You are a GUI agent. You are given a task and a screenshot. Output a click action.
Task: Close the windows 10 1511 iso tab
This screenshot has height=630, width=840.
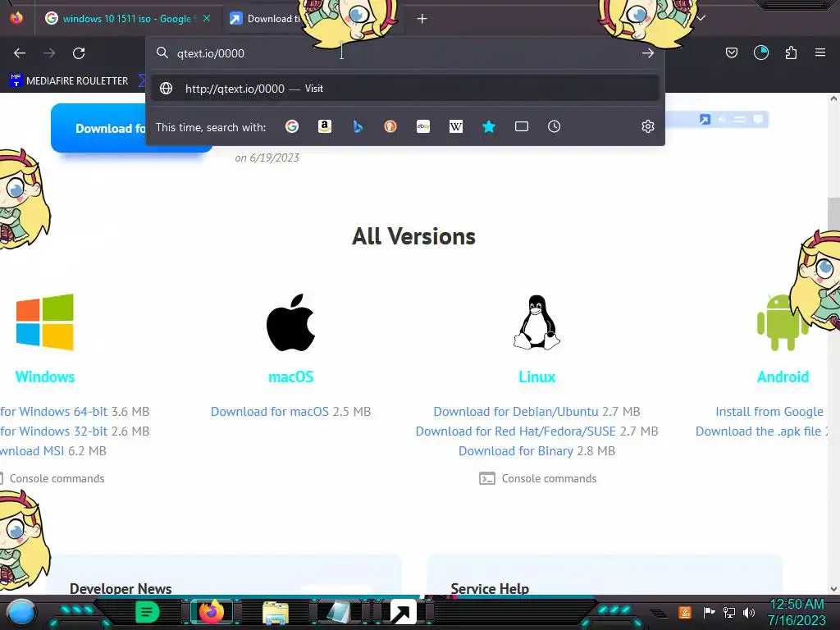point(207,18)
